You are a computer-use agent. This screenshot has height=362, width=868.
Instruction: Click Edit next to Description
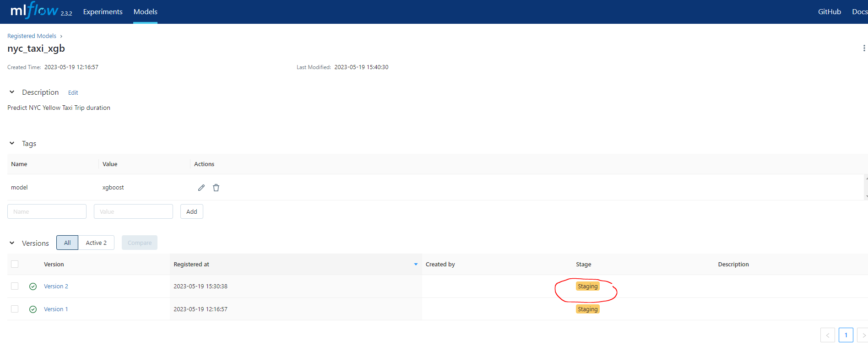coord(73,92)
